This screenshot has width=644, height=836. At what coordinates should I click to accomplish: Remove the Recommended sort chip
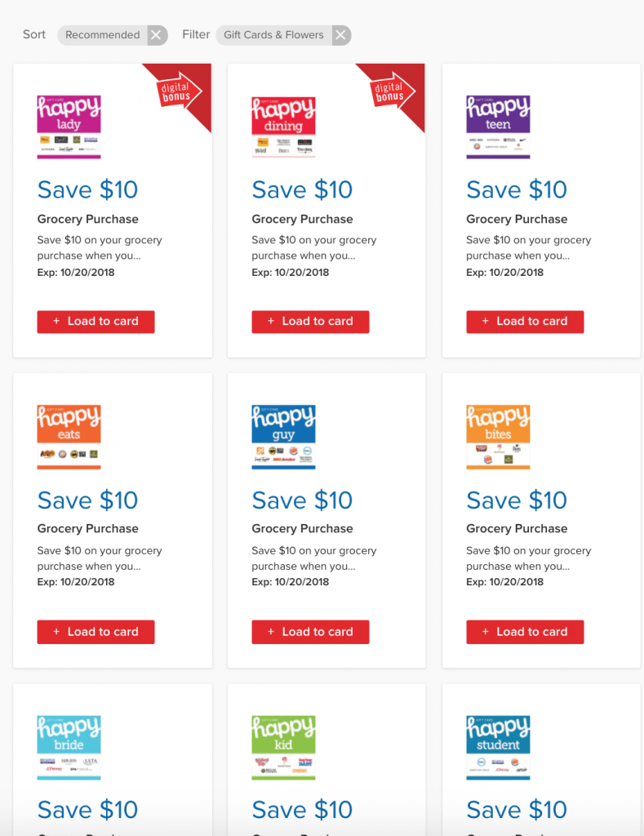point(156,35)
